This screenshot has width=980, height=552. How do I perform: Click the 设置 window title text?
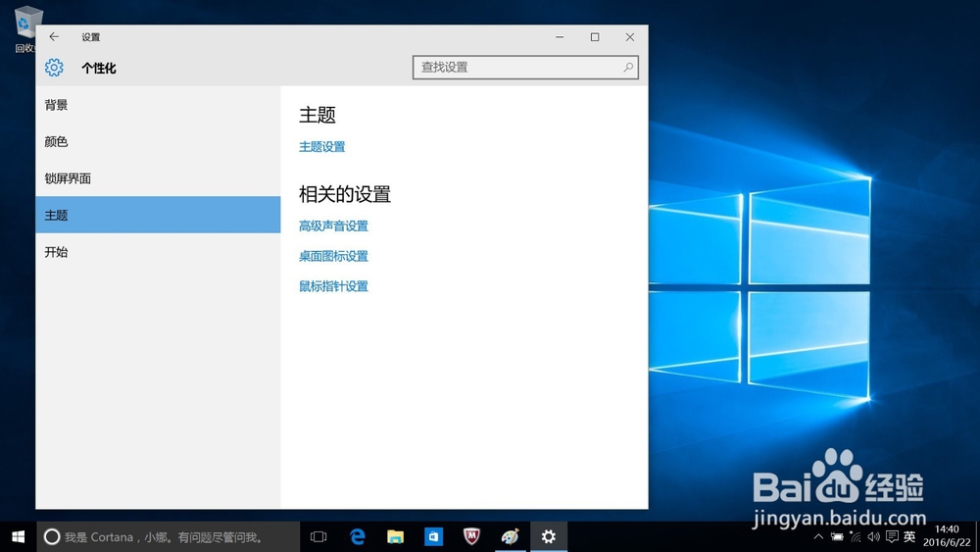pos(90,37)
